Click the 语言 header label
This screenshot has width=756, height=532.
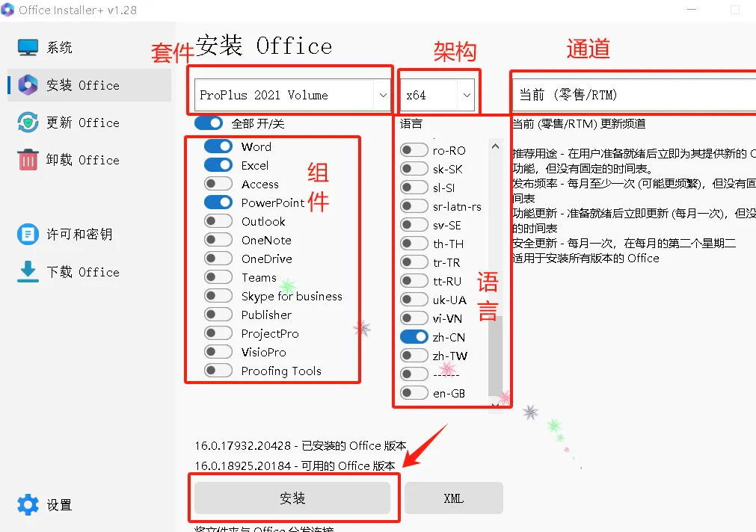click(x=411, y=124)
